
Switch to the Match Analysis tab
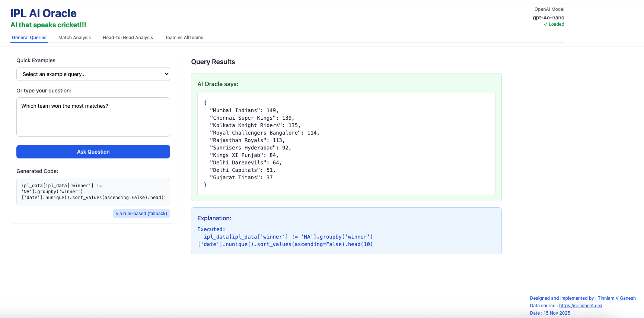click(74, 38)
